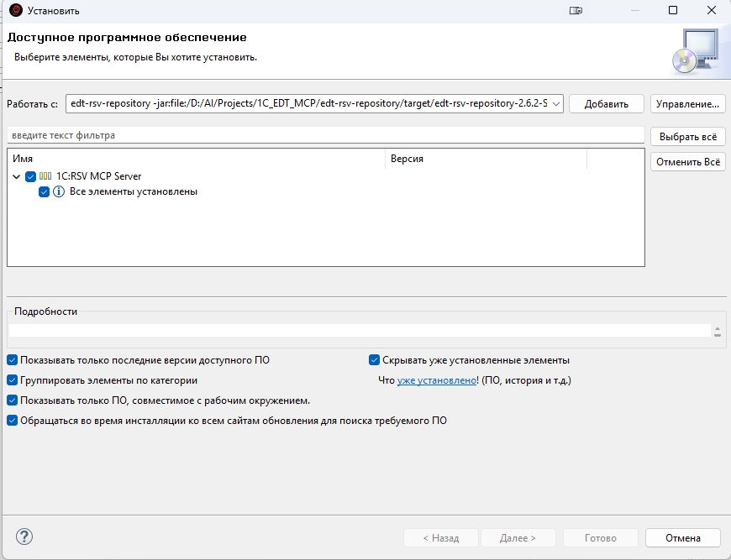Click the Версия column header
Viewport: 731px width, 560px height.
485,159
